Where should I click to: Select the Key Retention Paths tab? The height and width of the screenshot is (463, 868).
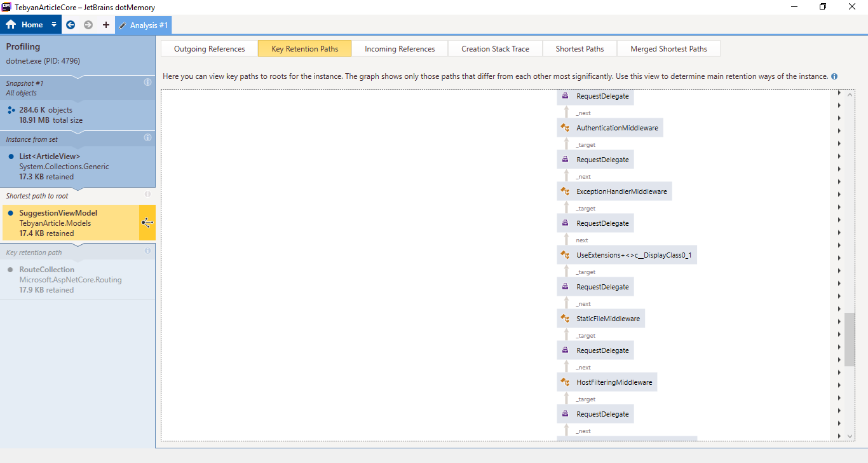(x=304, y=49)
